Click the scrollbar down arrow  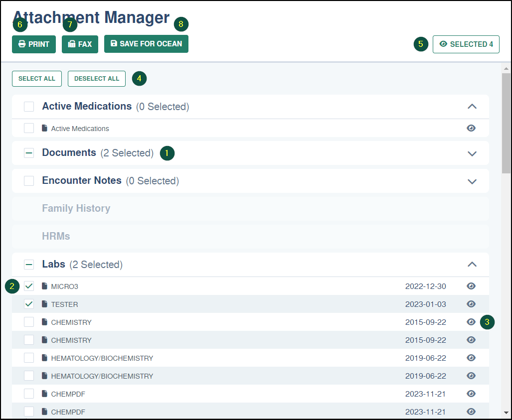click(506, 413)
